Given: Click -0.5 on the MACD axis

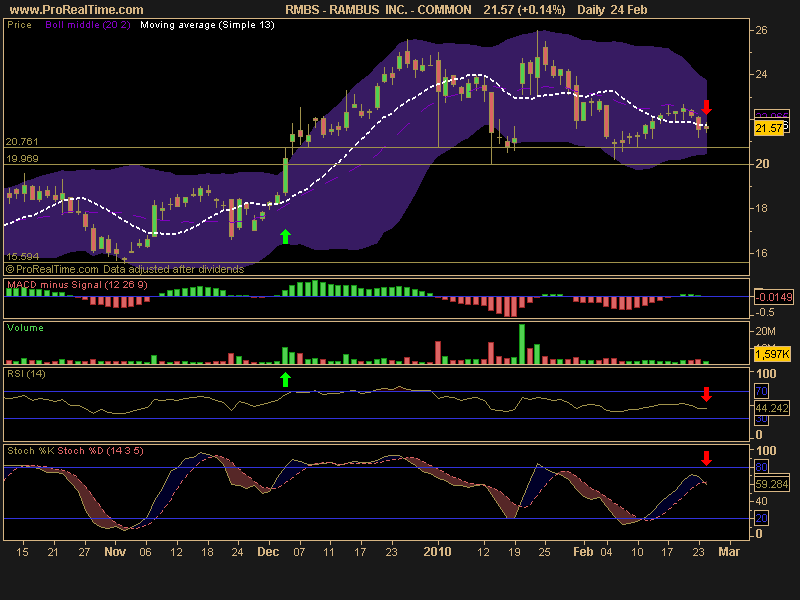Looking at the screenshot, I should [765, 312].
